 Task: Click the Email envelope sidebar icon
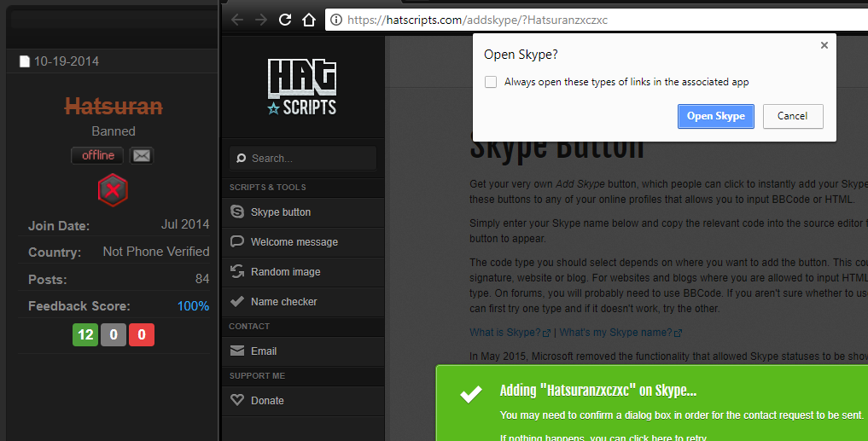coord(237,351)
